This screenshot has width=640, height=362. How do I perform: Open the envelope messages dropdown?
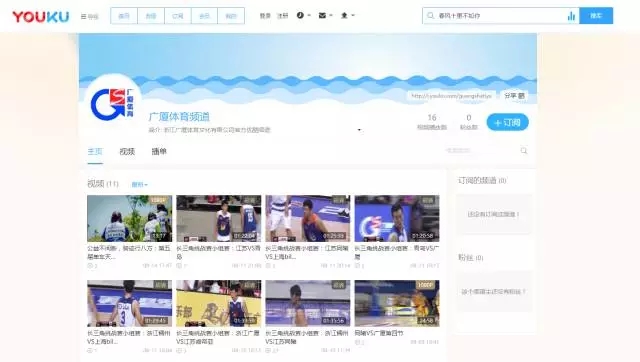325,16
